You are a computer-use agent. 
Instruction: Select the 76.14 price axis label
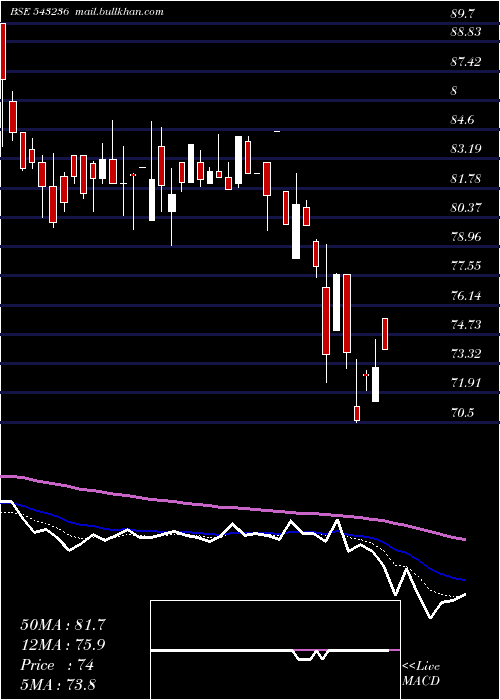tap(466, 295)
